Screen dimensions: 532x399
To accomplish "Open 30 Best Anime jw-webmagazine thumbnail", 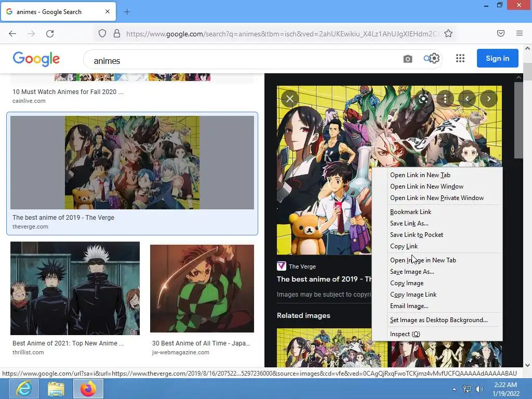I will 202,289.
